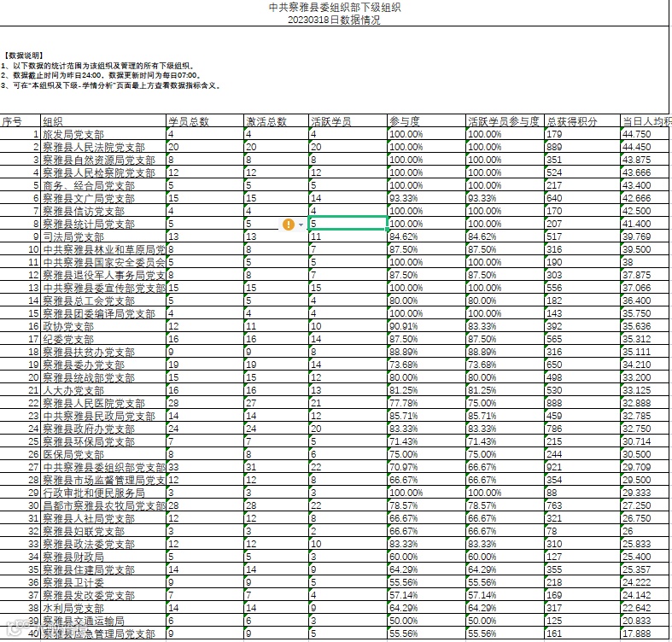Click the 总获得积分 column header
Screen dimensions: 672x642
582,121
